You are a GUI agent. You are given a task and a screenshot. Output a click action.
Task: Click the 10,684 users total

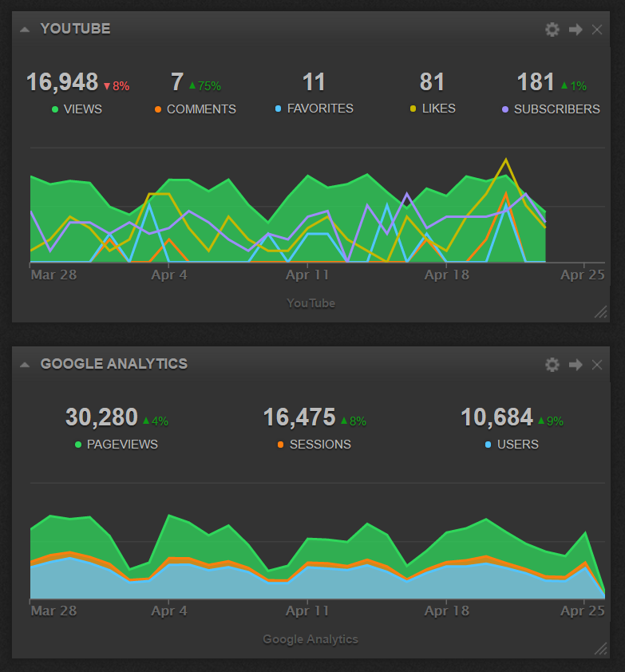point(496,417)
